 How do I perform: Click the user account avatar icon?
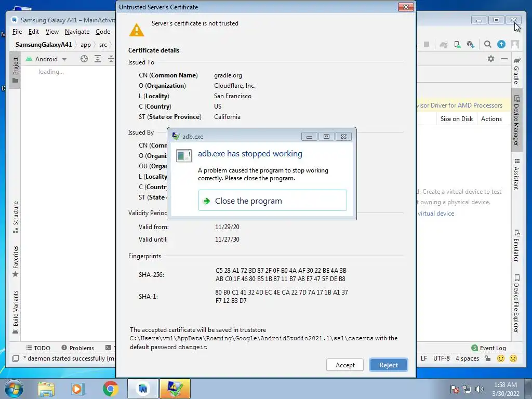515,44
